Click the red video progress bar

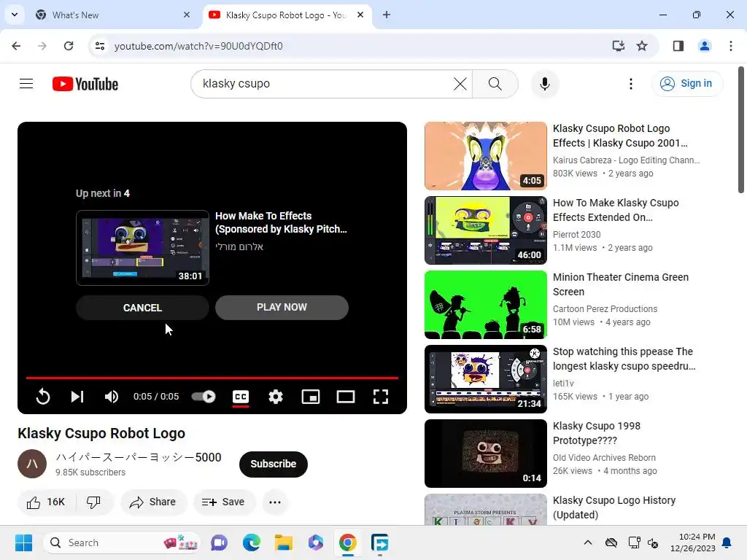click(x=212, y=378)
